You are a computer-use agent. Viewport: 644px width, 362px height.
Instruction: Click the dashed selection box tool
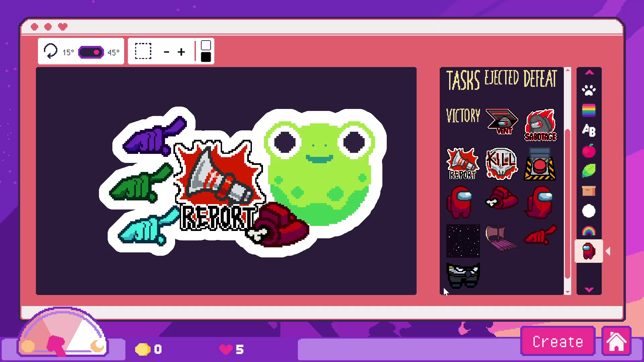pos(143,51)
